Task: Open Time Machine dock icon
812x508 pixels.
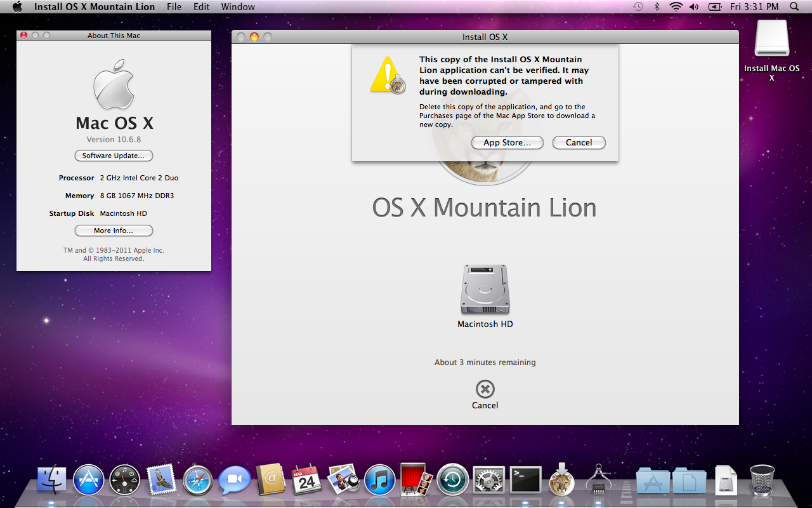Action: [453, 480]
